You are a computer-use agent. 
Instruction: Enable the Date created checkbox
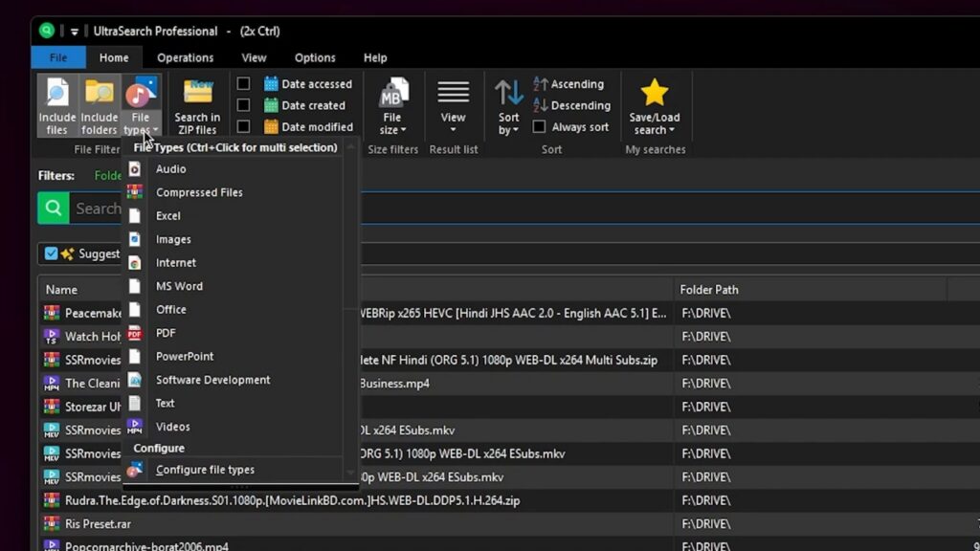(x=243, y=105)
